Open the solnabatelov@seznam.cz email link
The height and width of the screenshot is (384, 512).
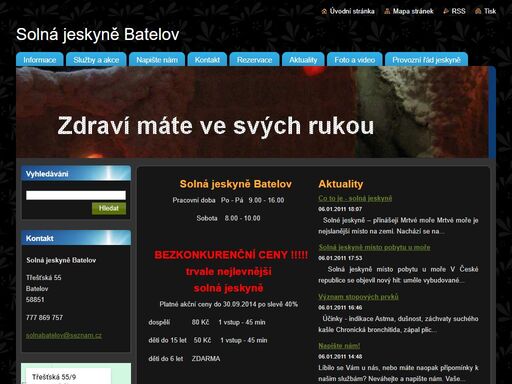pyautogui.click(x=64, y=335)
